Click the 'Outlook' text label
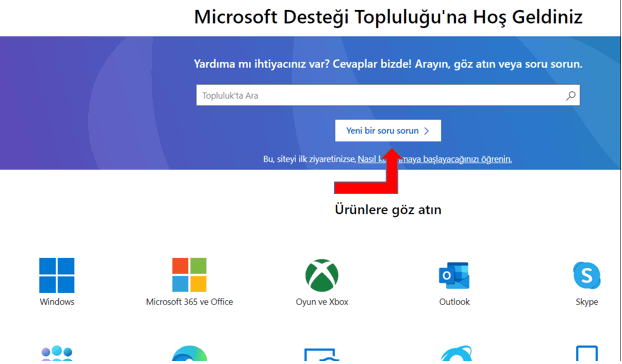This screenshot has height=364, width=622. click(454, 302)
